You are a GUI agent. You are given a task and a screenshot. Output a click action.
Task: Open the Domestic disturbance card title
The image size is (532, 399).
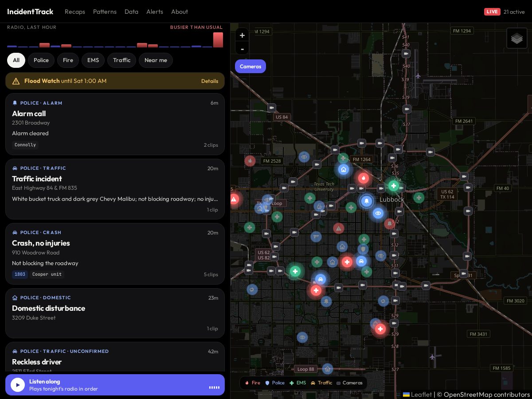tap(48, 308)
